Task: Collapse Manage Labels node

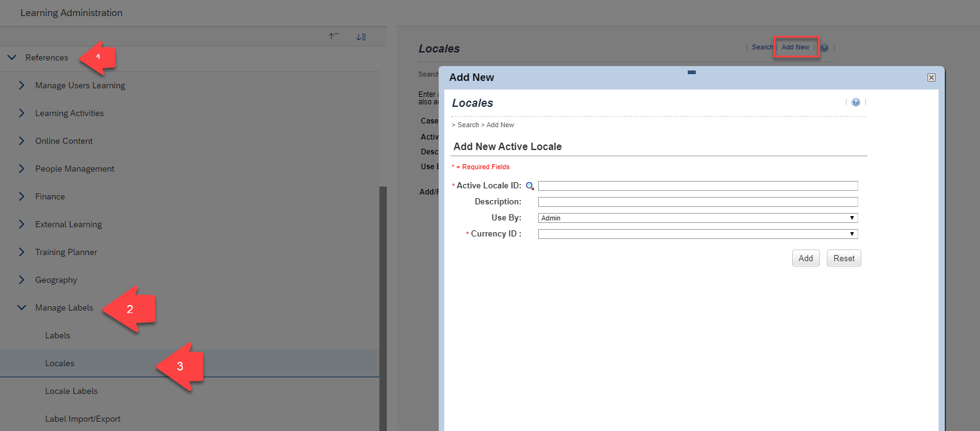Action: (22, 308)
